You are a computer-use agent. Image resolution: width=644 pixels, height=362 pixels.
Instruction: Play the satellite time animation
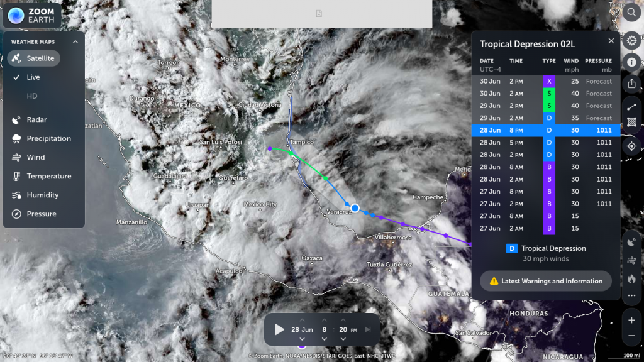[x=279, y=329]
